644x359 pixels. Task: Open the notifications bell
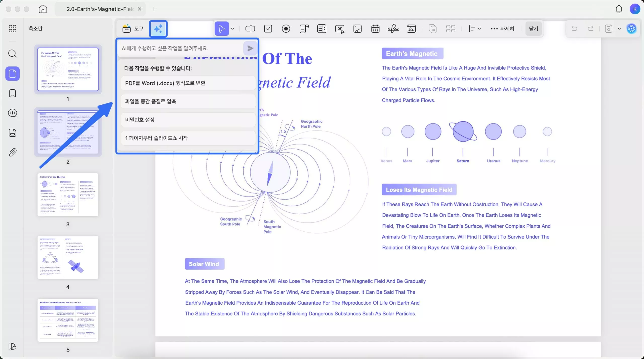(619, 9)
